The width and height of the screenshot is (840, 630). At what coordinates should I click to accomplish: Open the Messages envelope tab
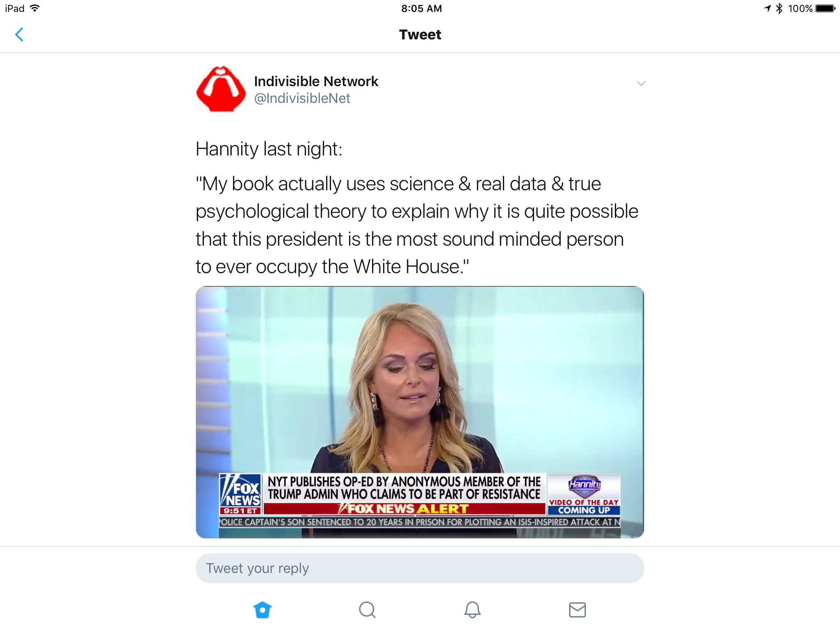click(577, 609)
